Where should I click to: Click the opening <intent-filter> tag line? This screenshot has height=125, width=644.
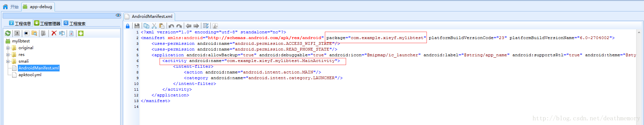(193, 66)
